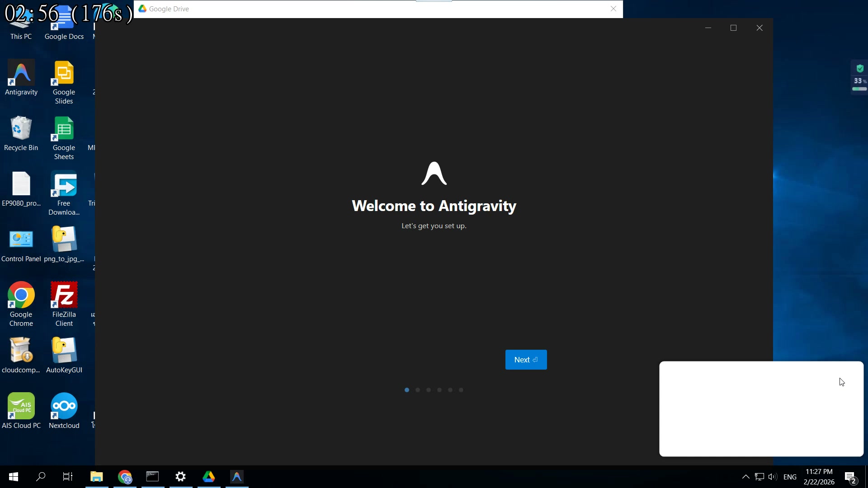The width and height of the screenshot is (868, 488).
Task: Open Task View on the taskbar
Action: (68, 477)
